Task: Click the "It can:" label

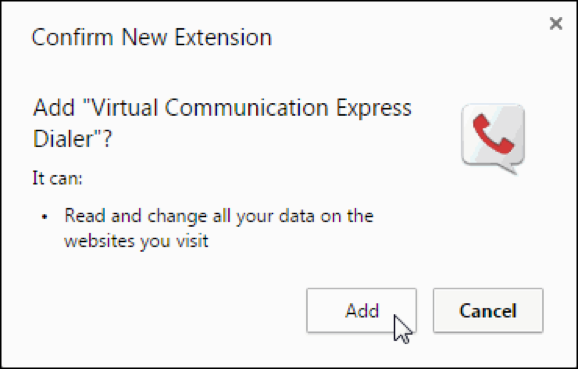Action: (58, 178)
